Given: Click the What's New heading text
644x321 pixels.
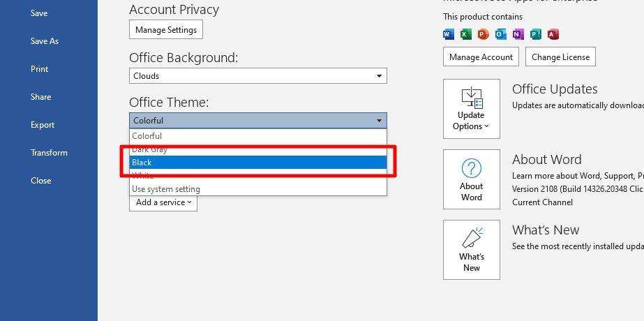Looking at the screenshot, I should coord(546,230).
